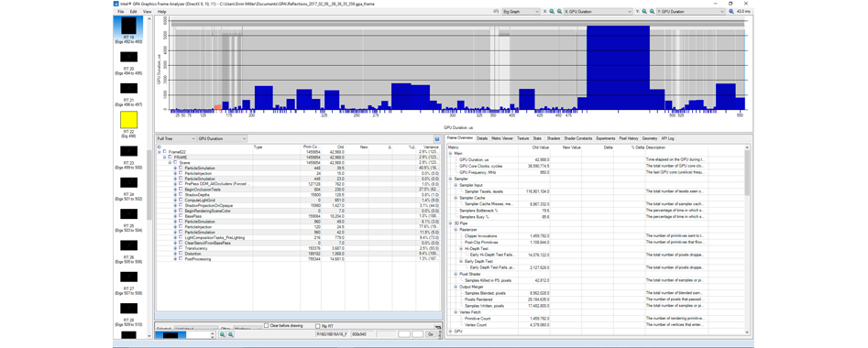Sort by the Prim Co... column header
This screenshot has height=348, width=868.
[x=312, y=147]
